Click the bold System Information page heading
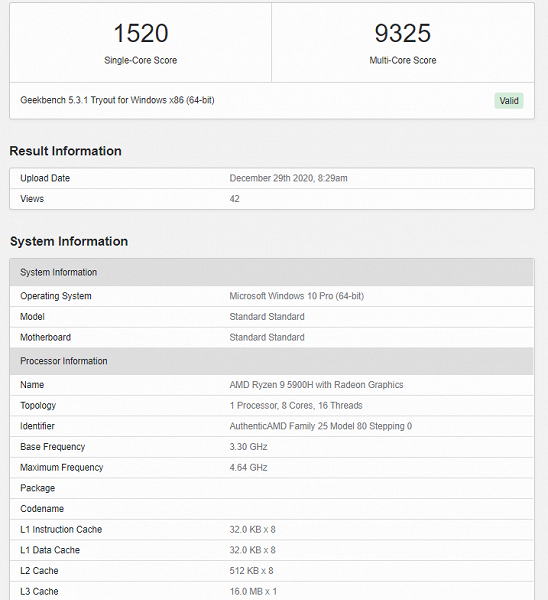Image resolution: width=548 pixels, height=600 pixels. click(x=69, y=241)
